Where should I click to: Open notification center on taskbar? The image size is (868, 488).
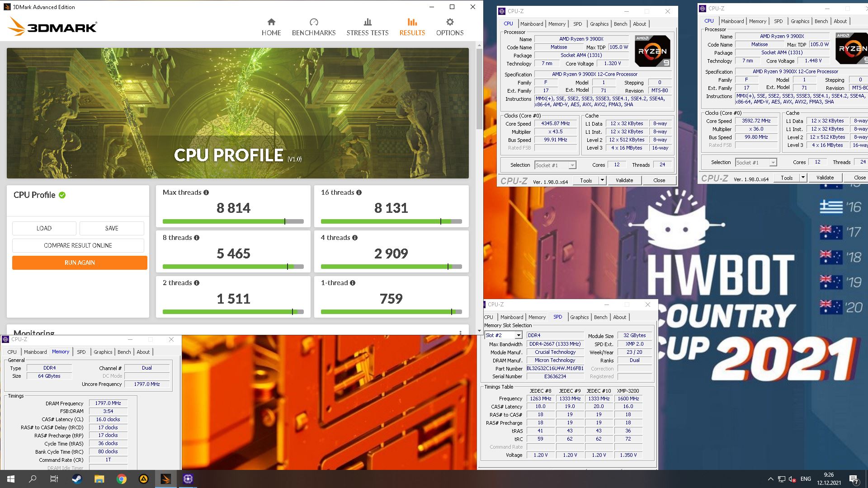coord(854,479)
